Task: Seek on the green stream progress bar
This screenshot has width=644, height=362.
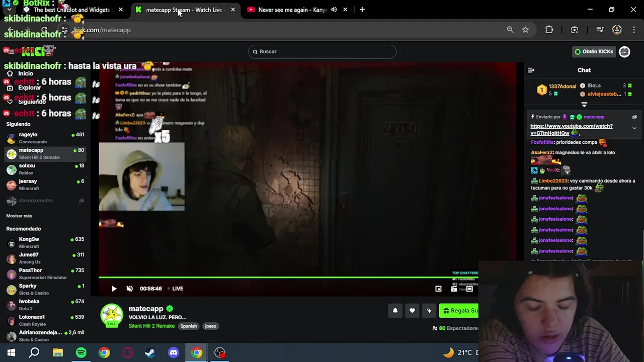Action: coord(288,277)
